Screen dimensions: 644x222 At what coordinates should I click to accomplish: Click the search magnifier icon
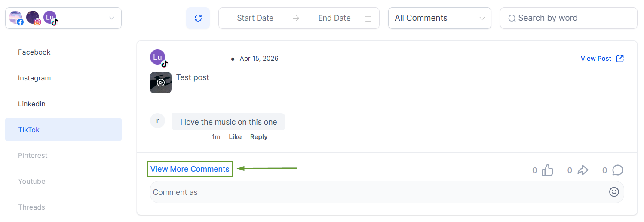512,18
